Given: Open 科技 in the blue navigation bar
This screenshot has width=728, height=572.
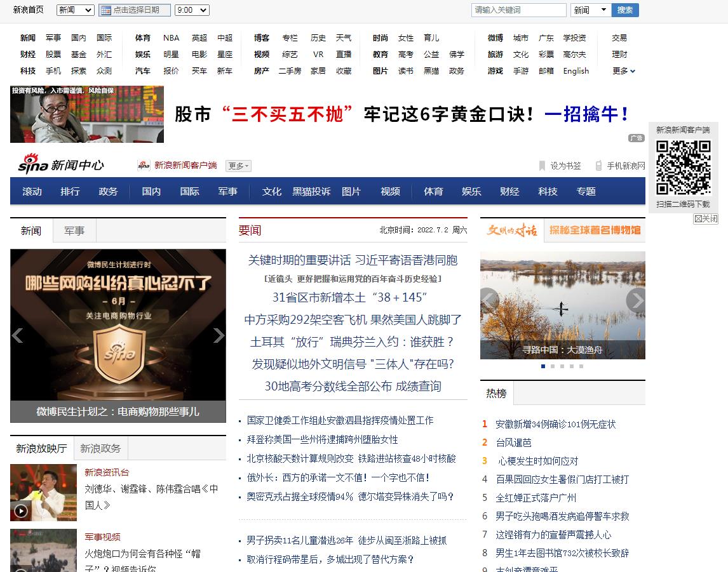Looking at the screenshot, I should coord(548,192).
